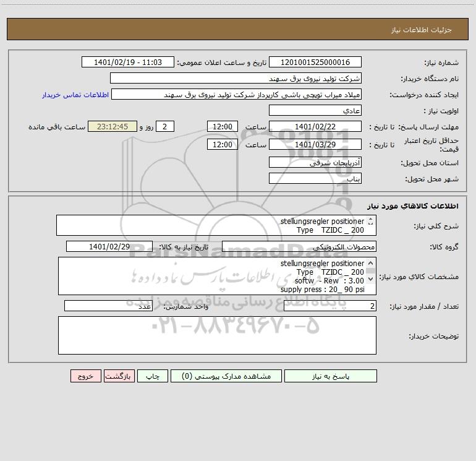Click the label شماره نیاز

click(x=441, y=62)
